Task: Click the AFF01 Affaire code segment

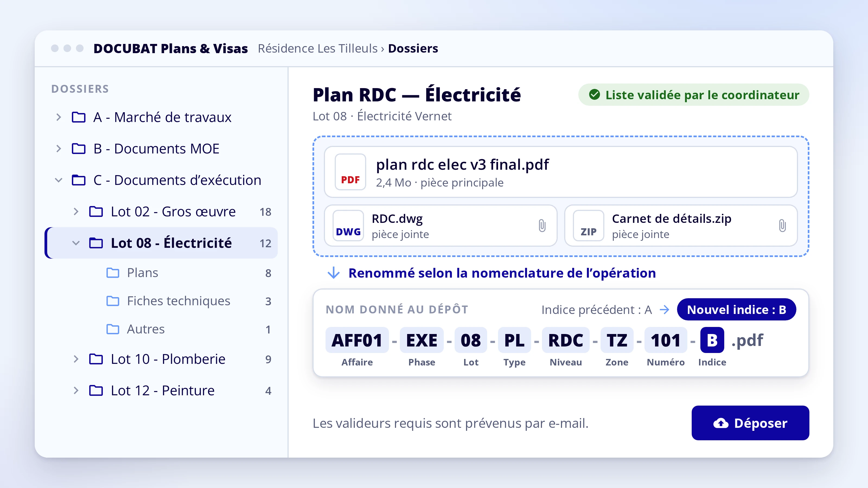Action: coord(357,340)
